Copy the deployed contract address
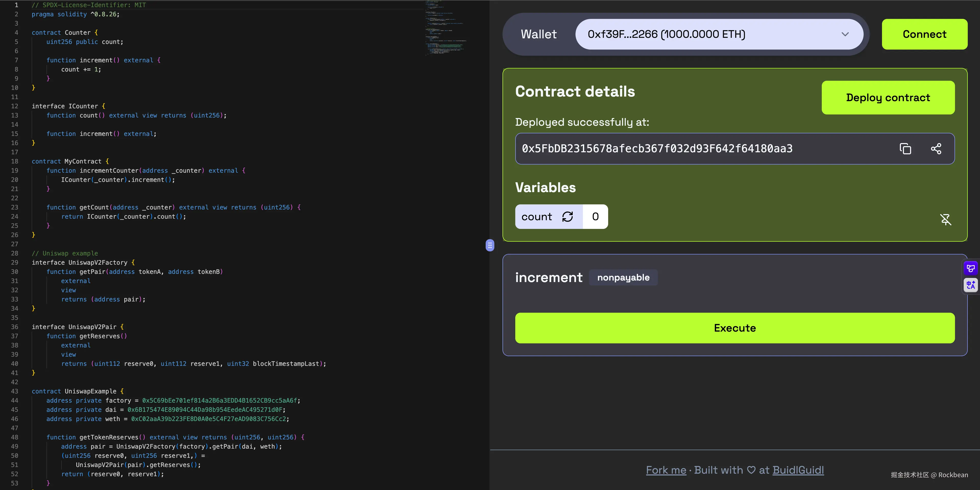The image size is (980, 490). point(905,148)
